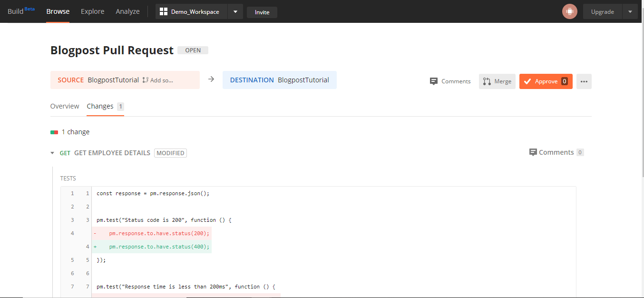
Task: Open the Demo_Workspace dropdown arrow
Action: click(235, 11)
